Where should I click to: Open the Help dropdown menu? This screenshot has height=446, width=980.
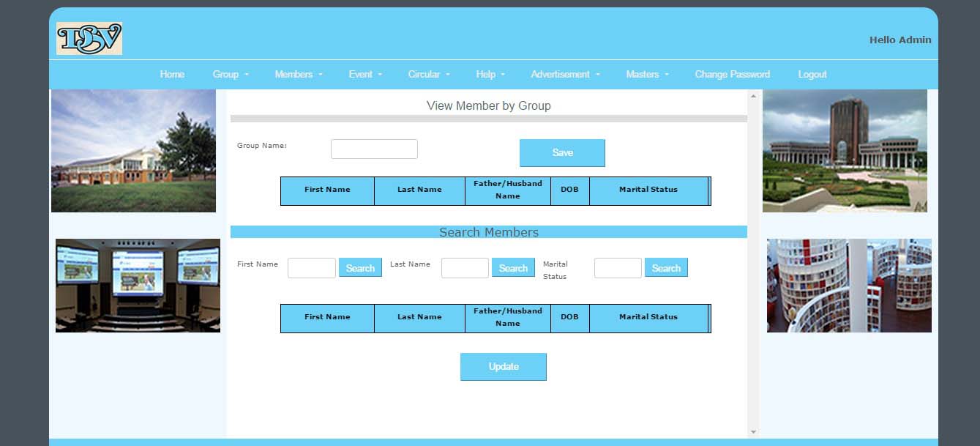click(x=490, y=75)
